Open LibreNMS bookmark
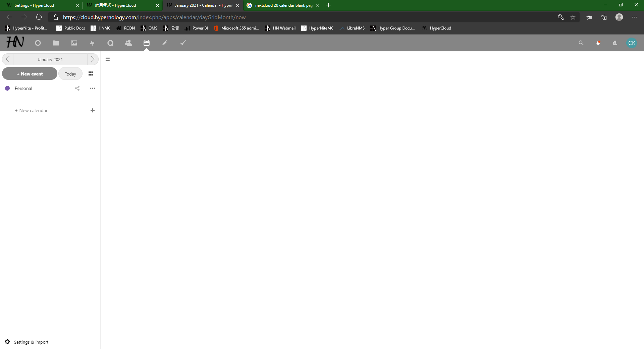 pos(352,28)
